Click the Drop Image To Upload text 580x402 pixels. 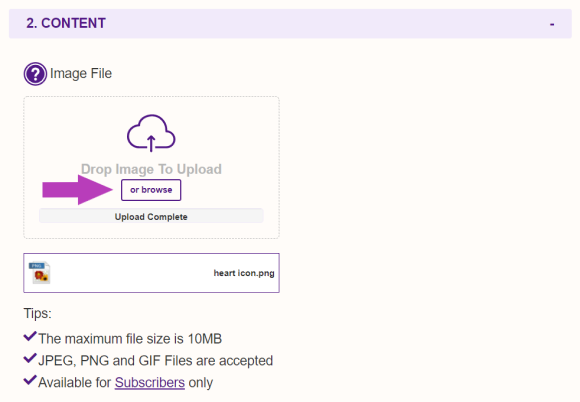tap(151, 169)
